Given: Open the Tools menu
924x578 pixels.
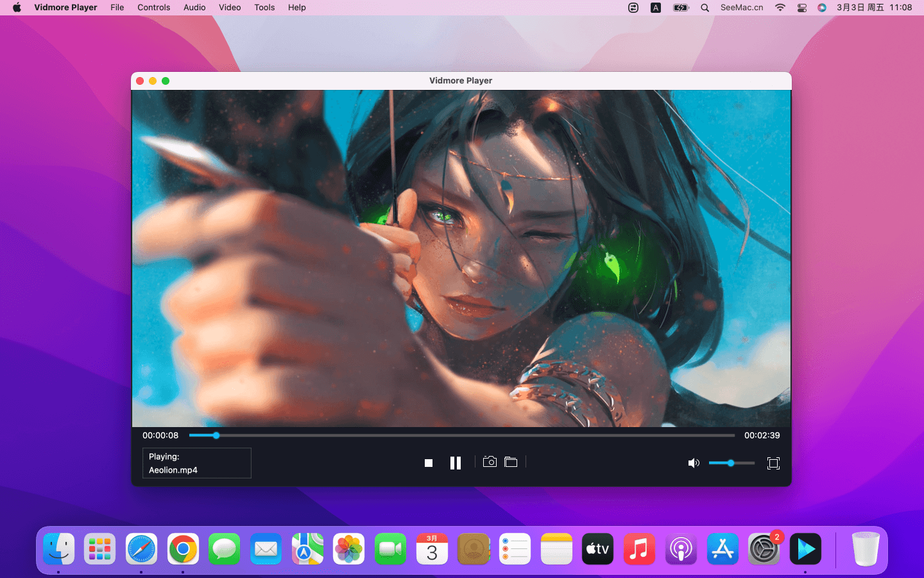Looking at the screenshot, I should 264,8.
